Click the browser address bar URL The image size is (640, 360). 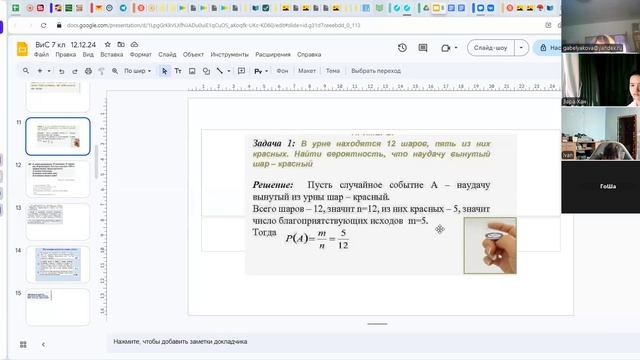213,25
